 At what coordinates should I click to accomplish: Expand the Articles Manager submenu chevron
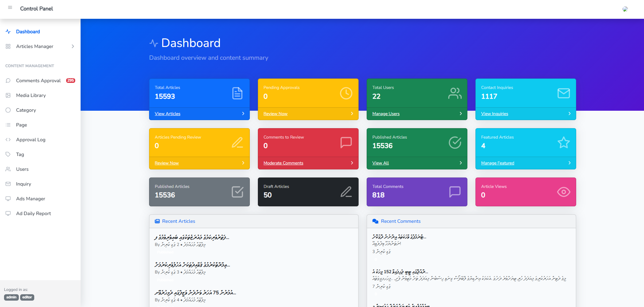click(73, 46)
